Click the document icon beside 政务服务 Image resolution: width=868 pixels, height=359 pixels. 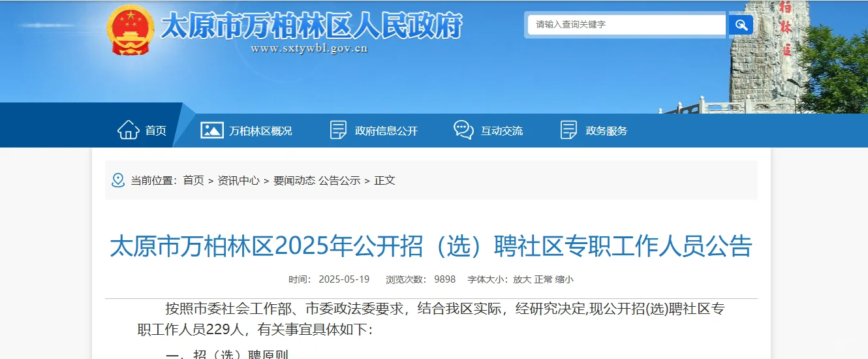tap(568, 130)
